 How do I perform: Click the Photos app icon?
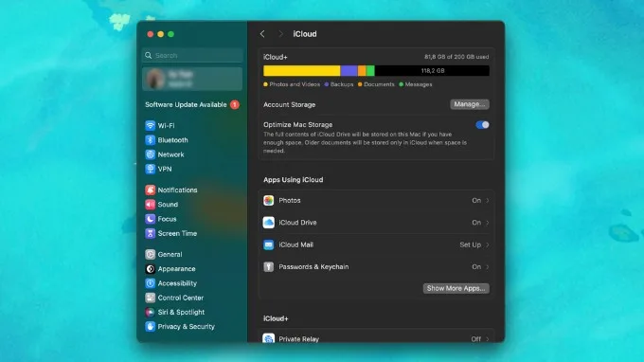(269, 201)
